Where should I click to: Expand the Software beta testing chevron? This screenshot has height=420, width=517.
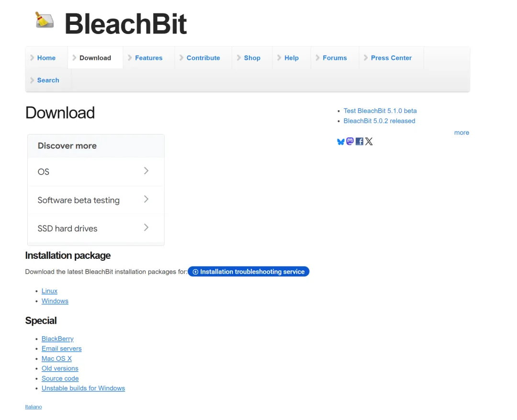(x=146, y=199)
